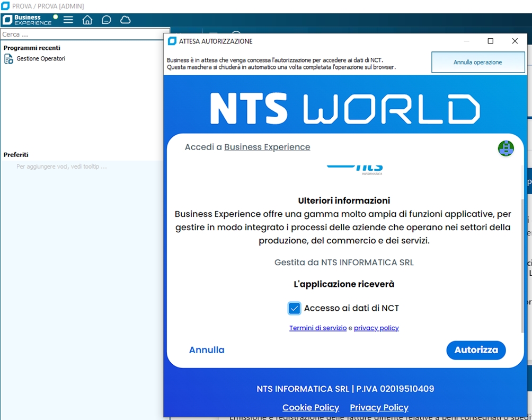Click the Autorizza button
The image size is (532, 420).
(x=476, y=350)
